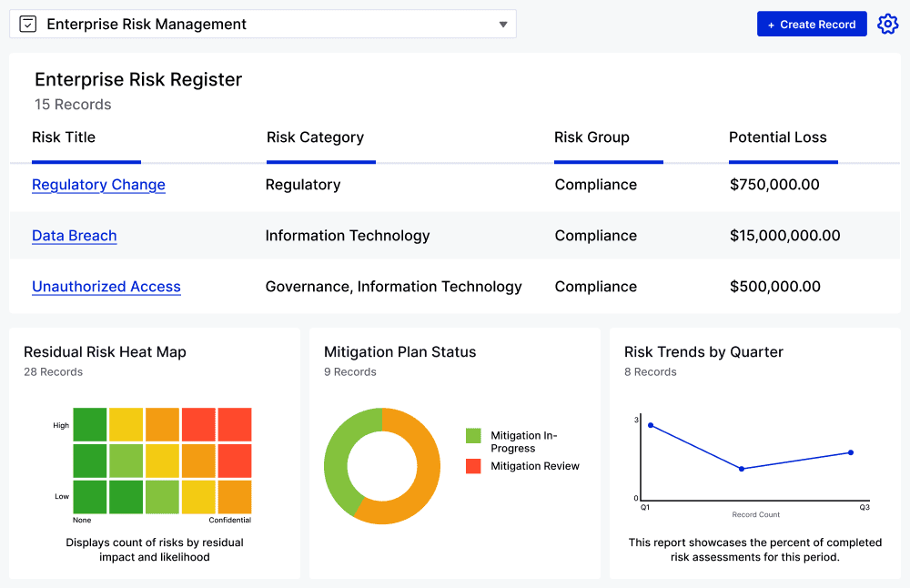Open the Unauthorized Access risk link
The image size is (910, 588).
coord(106,287)
